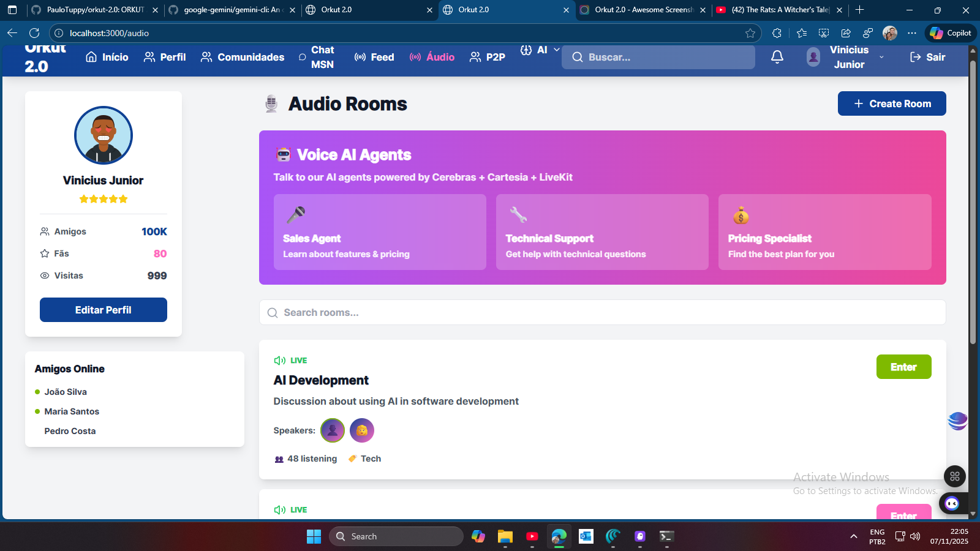Open the Copilot sidebar icon
Screen dimensions: 980x551
[951, 33]
